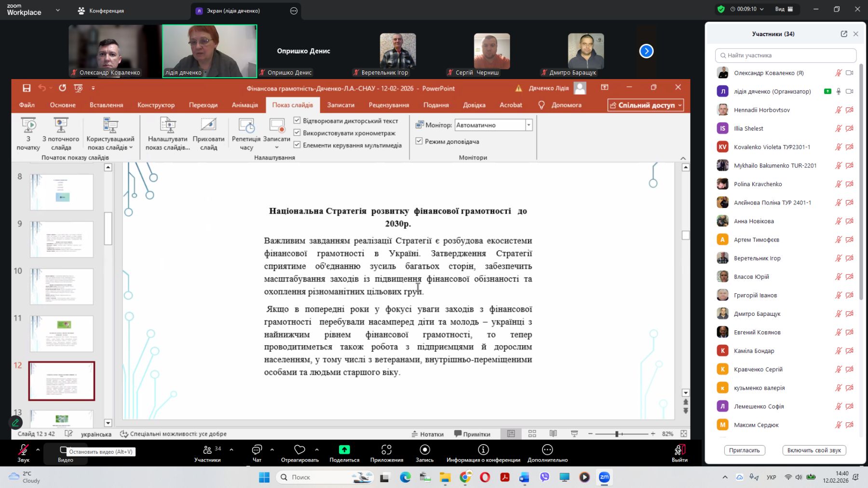Screen dimensions: 868x488
Task: Open the Apps icon in Zoom toolbar
Action: point(386,450)
